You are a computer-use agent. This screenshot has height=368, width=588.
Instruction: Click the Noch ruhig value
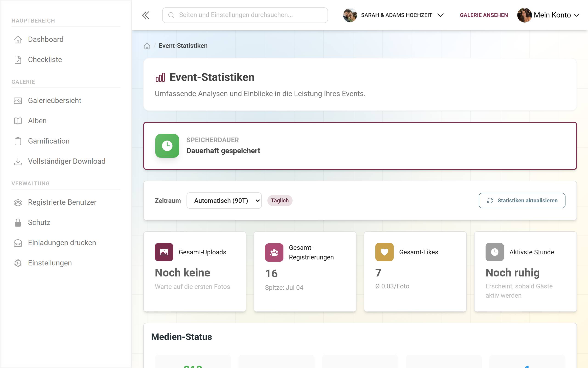pos(512,273)
